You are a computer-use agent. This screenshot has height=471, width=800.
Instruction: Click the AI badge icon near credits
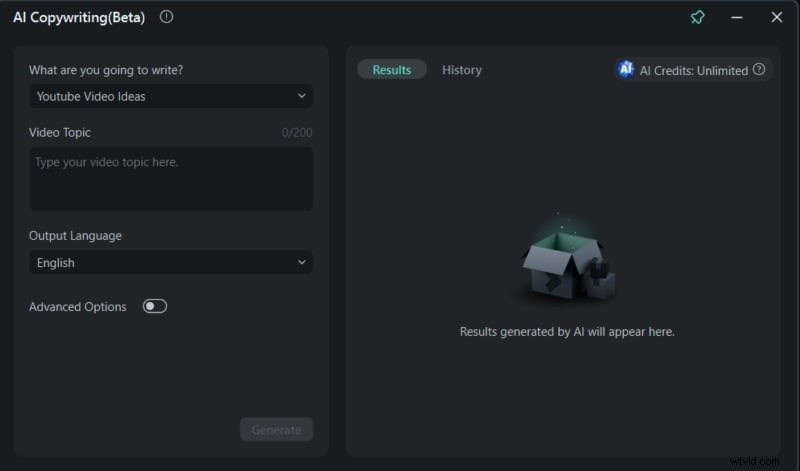pyautogui.click(x=626, y=70)
